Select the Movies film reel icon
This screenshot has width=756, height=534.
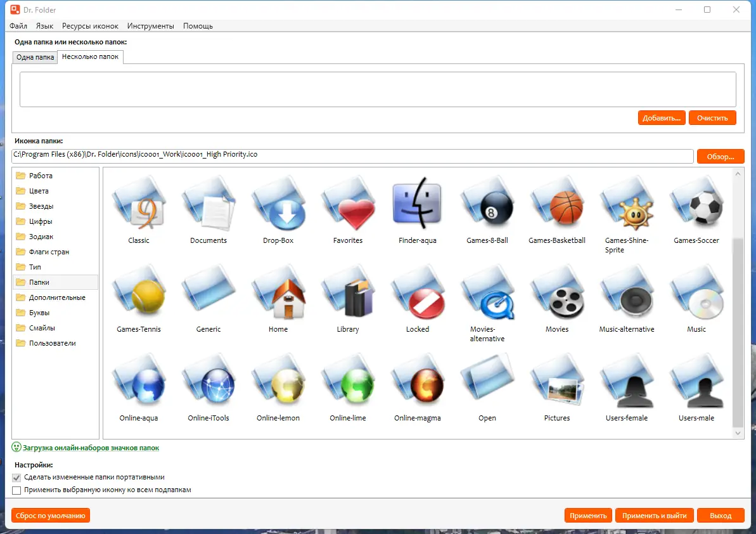tap(557, 293)
